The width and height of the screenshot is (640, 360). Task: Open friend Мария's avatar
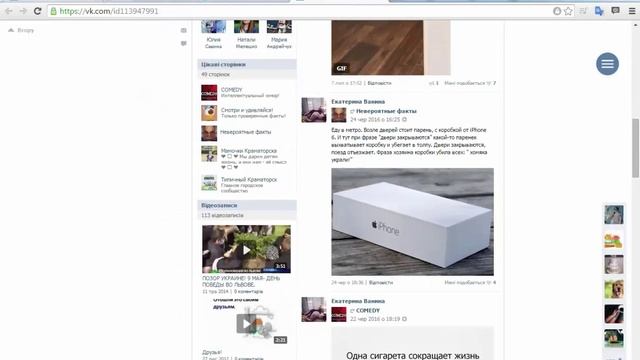pos(279,26)
